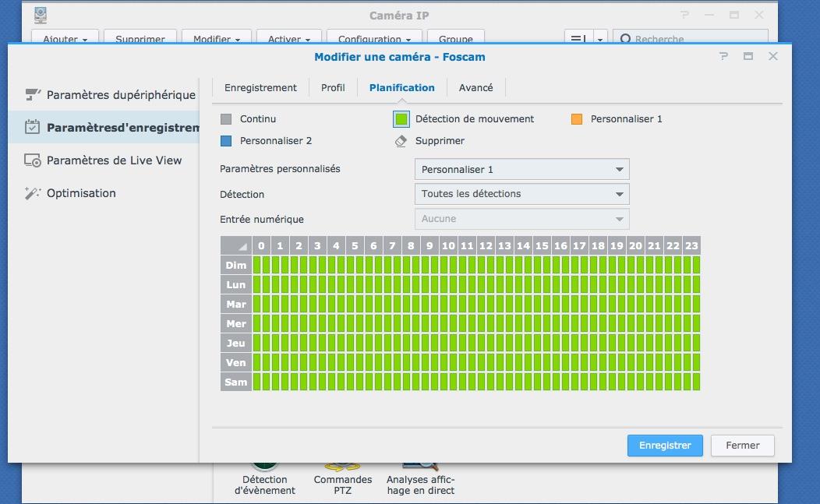
Task: Click the Paramètres du périphérique camera icon
Action: click(x=32, y=94)
